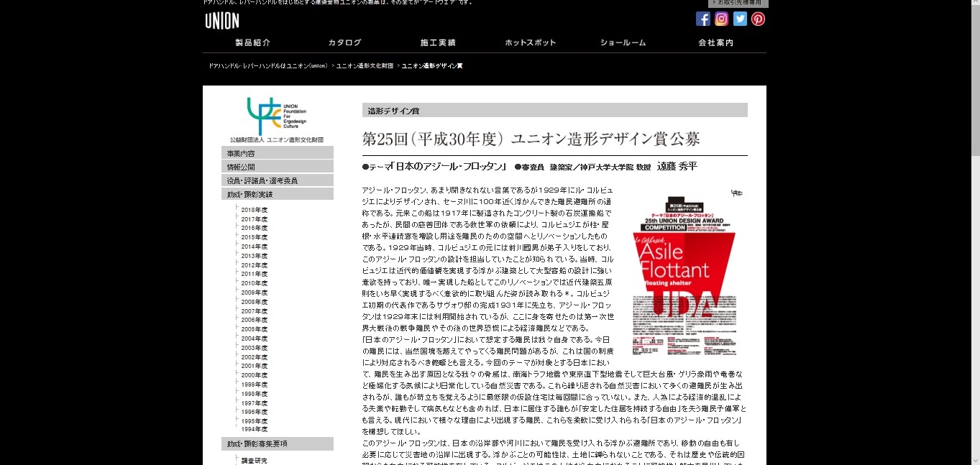Select 2018年度 in the year list

(255, 210)
